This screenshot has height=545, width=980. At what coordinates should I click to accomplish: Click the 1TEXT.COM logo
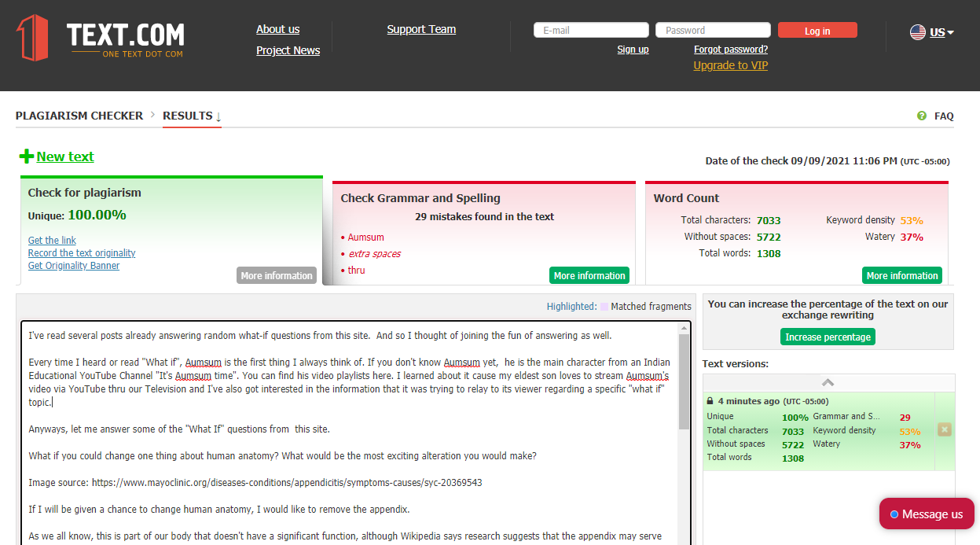coord(100,37)
